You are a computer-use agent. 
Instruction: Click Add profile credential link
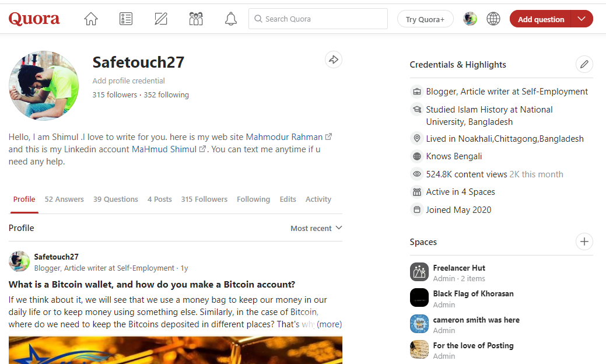pos(128,81)
